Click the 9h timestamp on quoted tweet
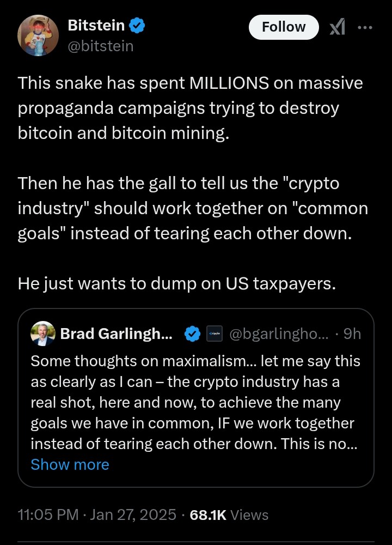The image size is (392, 545). [x=352, y=334]
